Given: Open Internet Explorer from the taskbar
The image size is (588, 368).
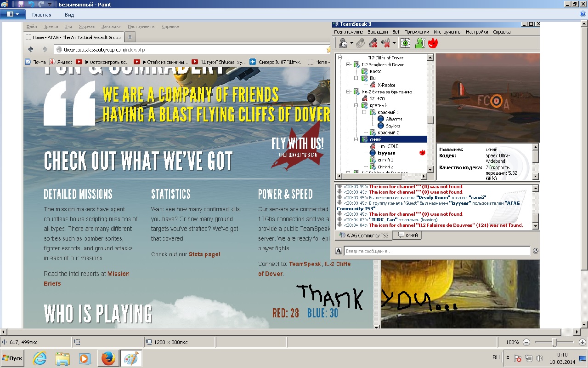Looking at the screenshot, I should [40, 358].
